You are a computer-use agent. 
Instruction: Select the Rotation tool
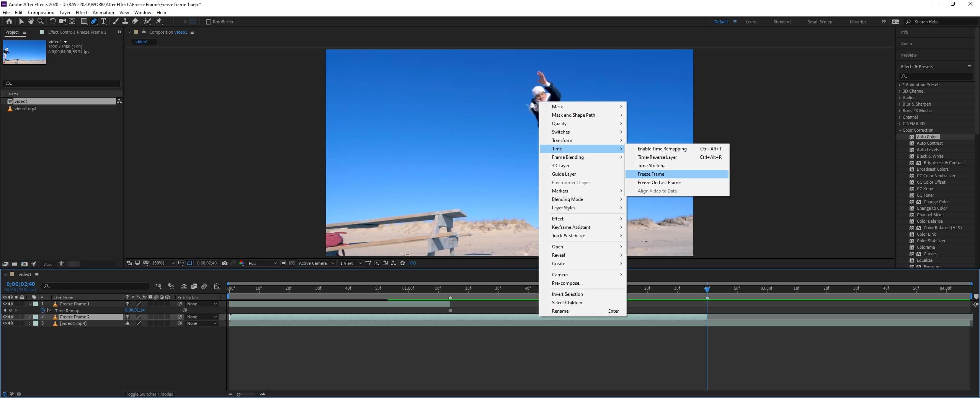coord(52,21)
